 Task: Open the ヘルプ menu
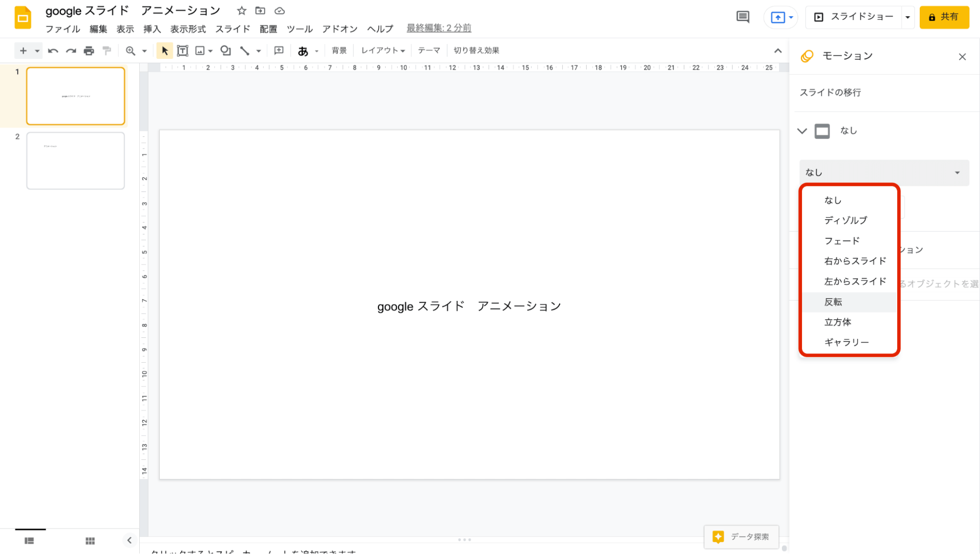coord(380,29)
